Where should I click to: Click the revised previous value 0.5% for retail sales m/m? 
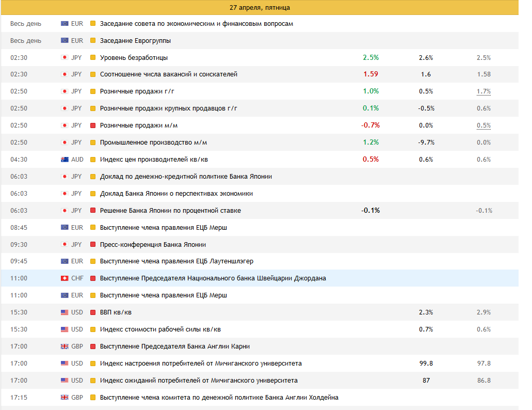(x=484, y=125)
